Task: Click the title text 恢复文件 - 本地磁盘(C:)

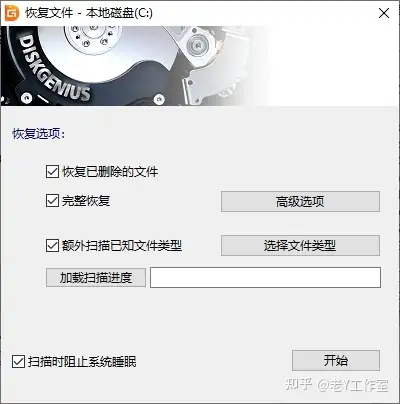Action: [89, 13]
